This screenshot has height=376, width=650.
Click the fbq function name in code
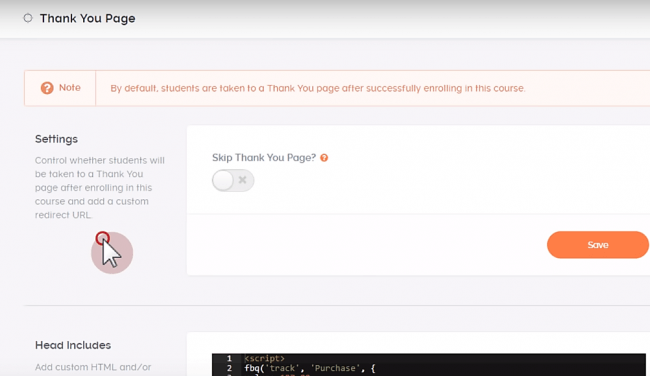[x=253, y=368]
